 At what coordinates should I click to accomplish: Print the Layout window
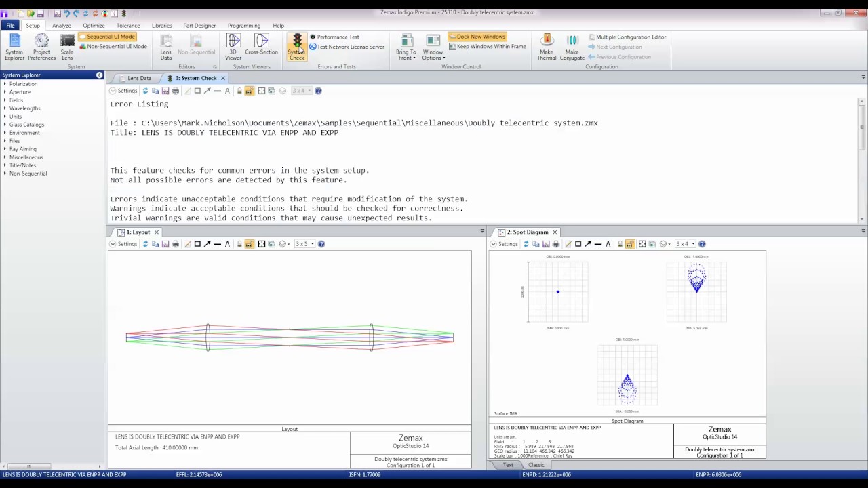click(x=176, y=244)
